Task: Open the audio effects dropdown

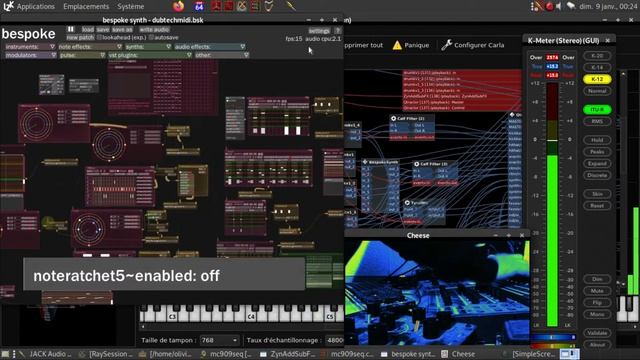Action: [x=210, y=47]
